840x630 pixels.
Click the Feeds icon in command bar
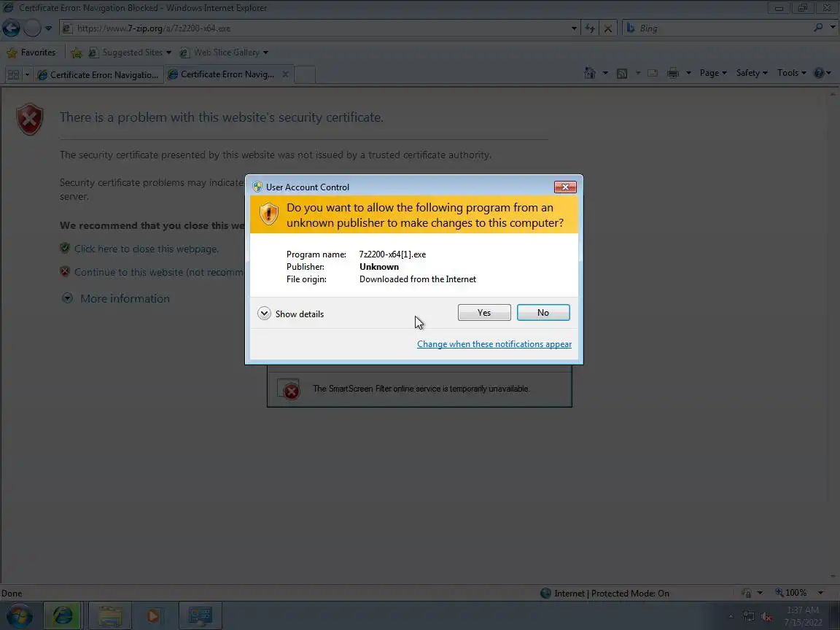(622, 74)
